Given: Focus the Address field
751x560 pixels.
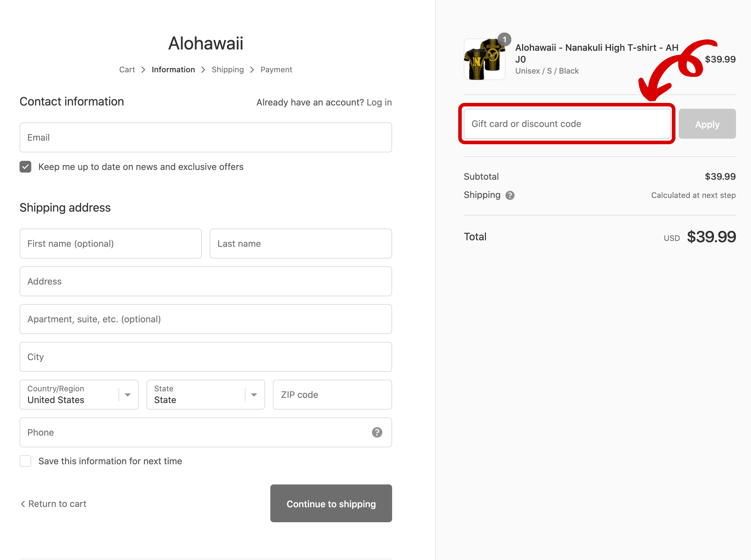Looking at the screenshot, I should click(x=205, y=281).
